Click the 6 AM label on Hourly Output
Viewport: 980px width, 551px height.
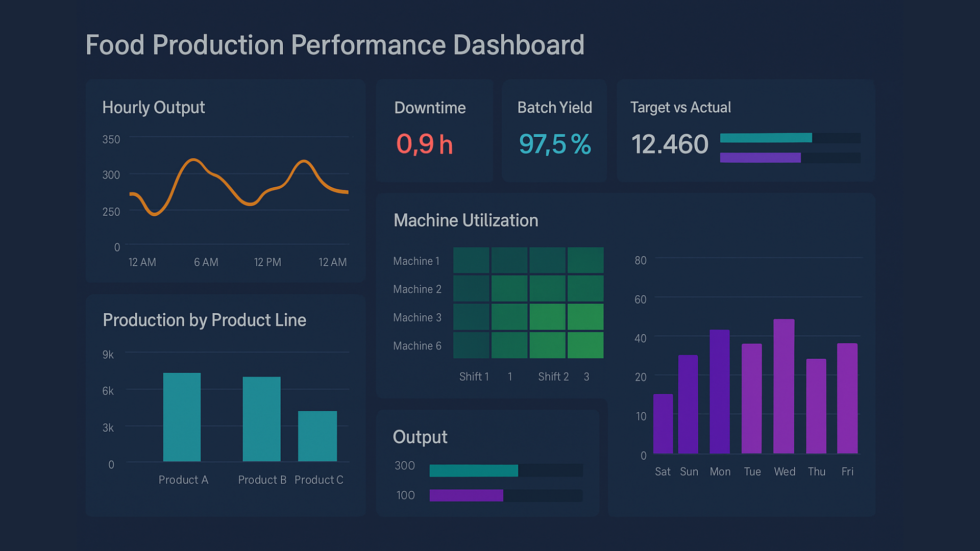tap(206, 262)
